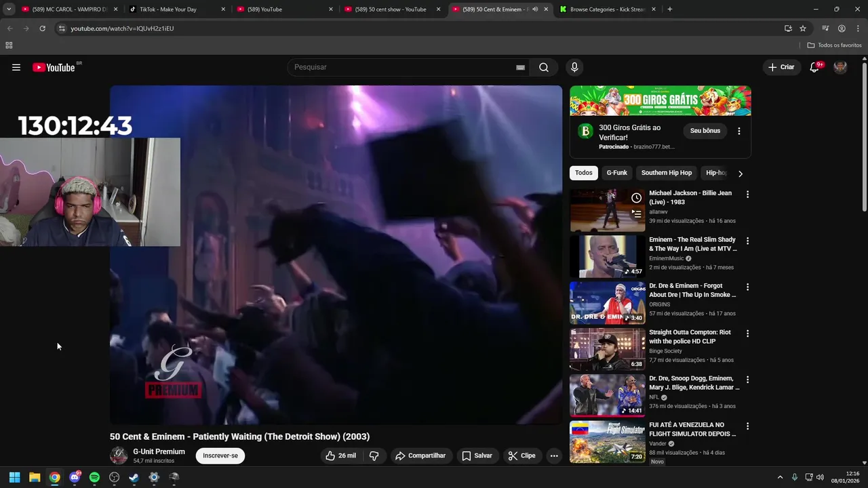Click the Compartilhar share button
Screen dimensions: 868x488
pos(420,455)
